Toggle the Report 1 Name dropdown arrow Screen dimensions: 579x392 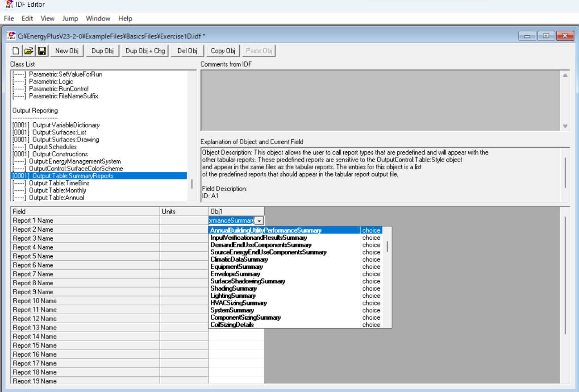click(x=259, y=221)
